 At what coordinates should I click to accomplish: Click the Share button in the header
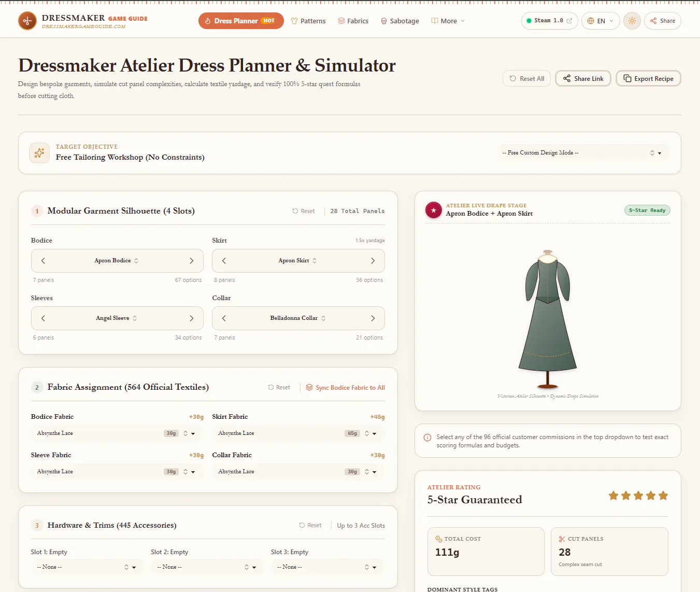(662, 21)
